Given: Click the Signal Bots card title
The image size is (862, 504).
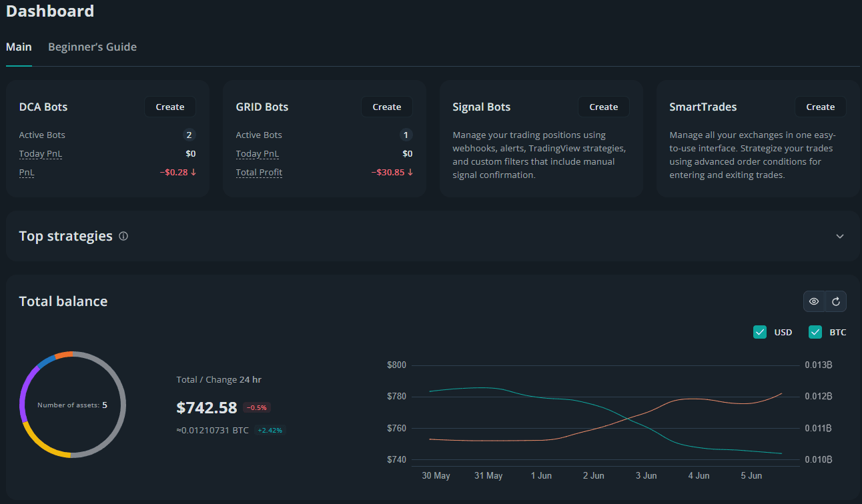Looking at the screenshot, I should pyautogui.click(x=482, y=107).
